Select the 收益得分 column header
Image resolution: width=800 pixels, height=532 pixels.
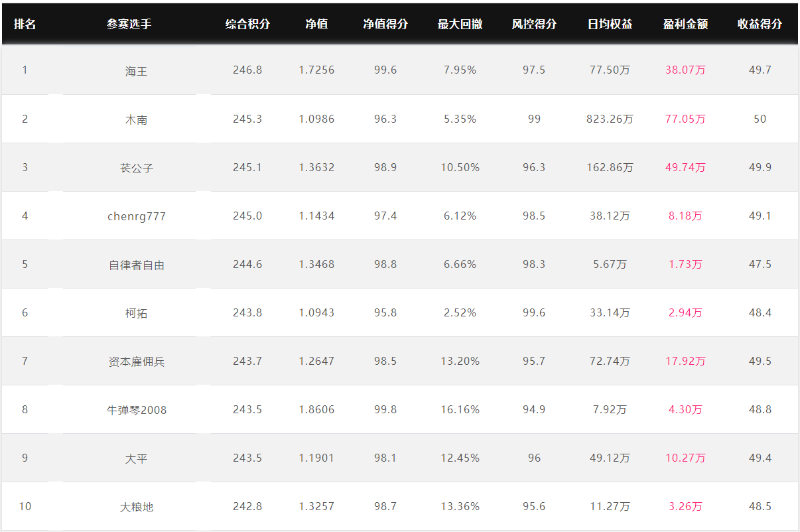(760, 24)
